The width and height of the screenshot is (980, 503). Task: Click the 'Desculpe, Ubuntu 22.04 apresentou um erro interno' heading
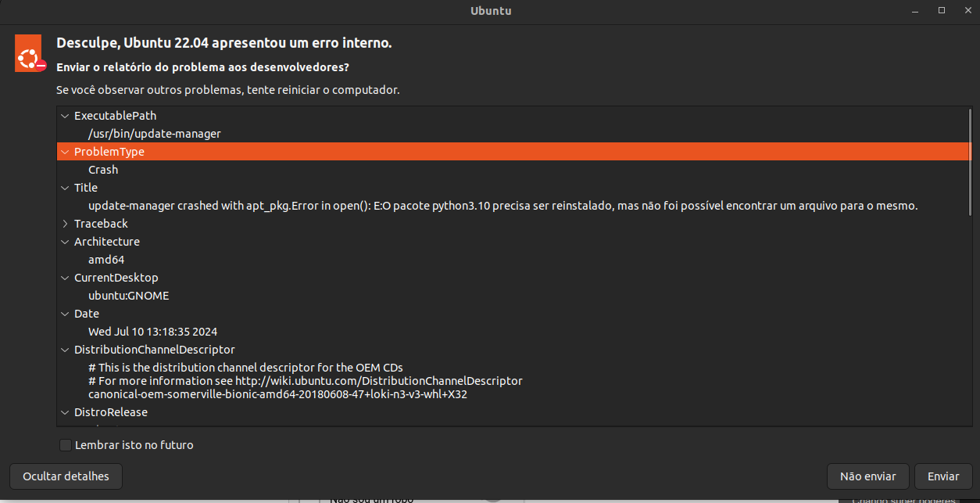(224, 43)
